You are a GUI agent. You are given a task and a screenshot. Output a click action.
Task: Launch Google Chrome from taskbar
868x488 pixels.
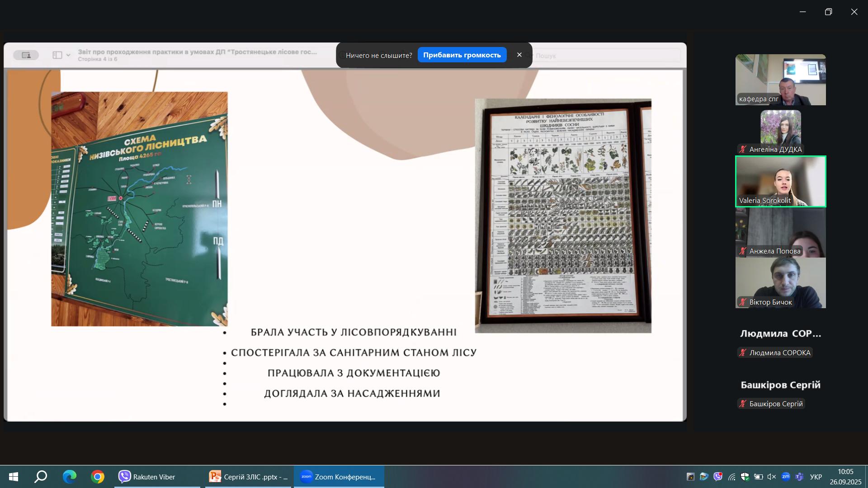tap(97, 477)
